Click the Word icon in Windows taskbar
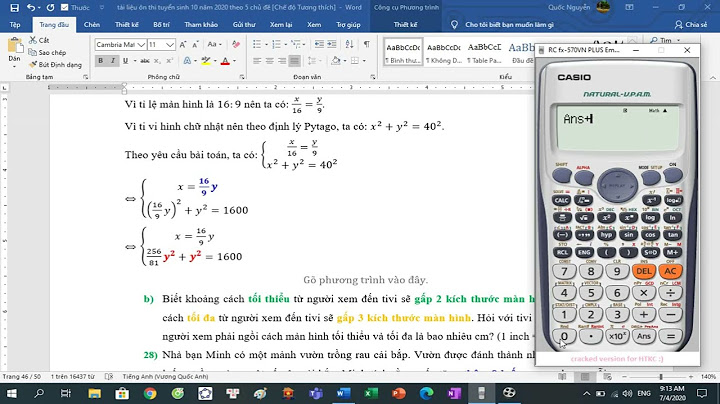The height and width of the screenshot is (404, 720). tap(343, 393)
